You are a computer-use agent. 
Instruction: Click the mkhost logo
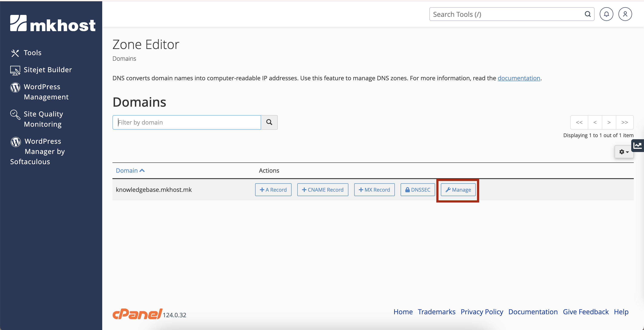[x=53, y=23]
